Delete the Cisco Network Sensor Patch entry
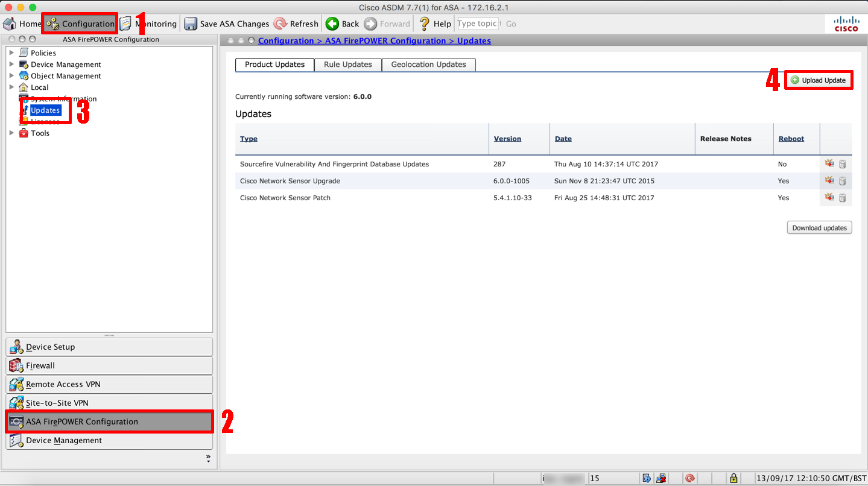 click(x=843, y=198)
